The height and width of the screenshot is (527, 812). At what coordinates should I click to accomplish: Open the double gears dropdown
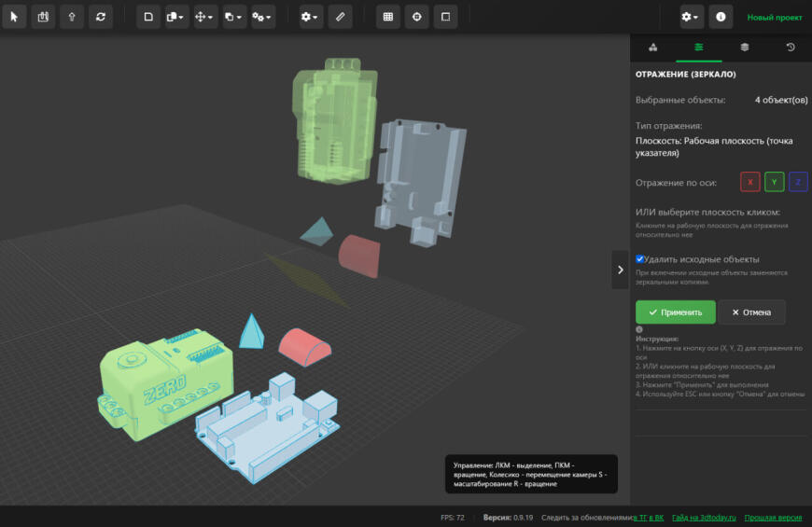[x=262, y=17]
